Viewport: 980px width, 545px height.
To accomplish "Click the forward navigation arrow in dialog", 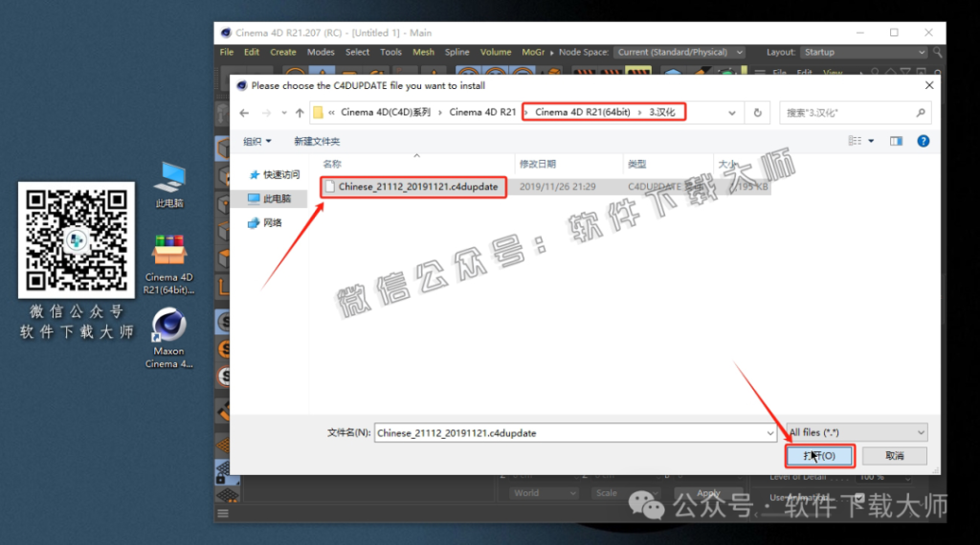I will point(266,113).
